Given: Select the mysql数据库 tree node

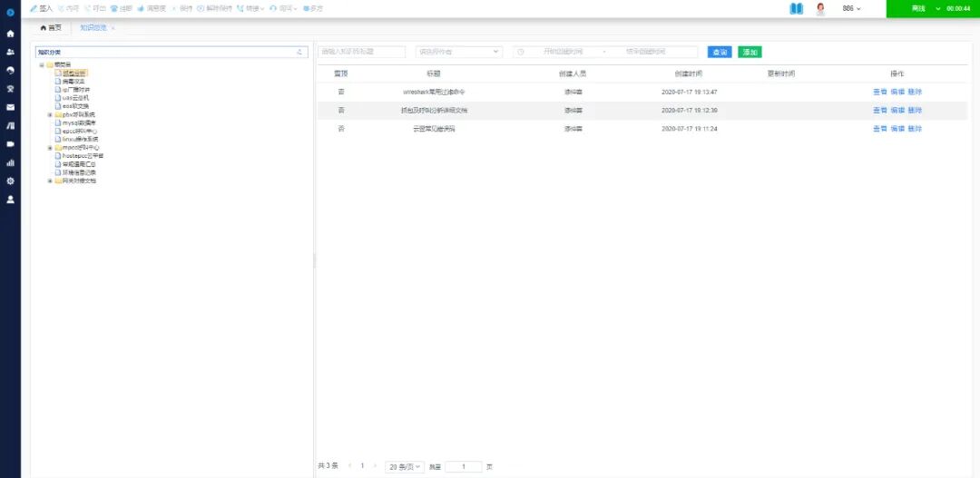Looking at the screenshot, I should coord(79,123).
